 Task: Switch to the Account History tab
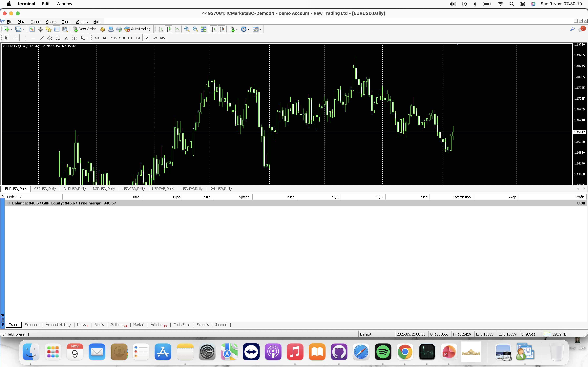pyautogui.click(x=58, y=325)
